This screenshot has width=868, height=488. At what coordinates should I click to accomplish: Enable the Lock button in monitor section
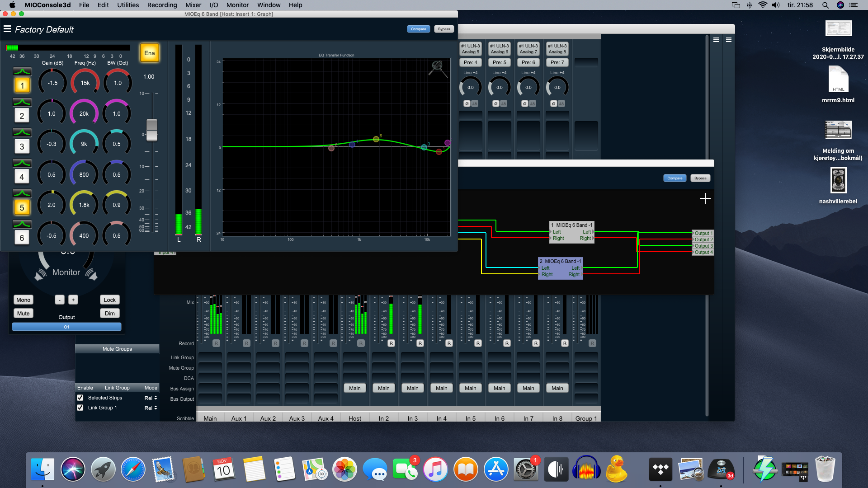(109, 300)
